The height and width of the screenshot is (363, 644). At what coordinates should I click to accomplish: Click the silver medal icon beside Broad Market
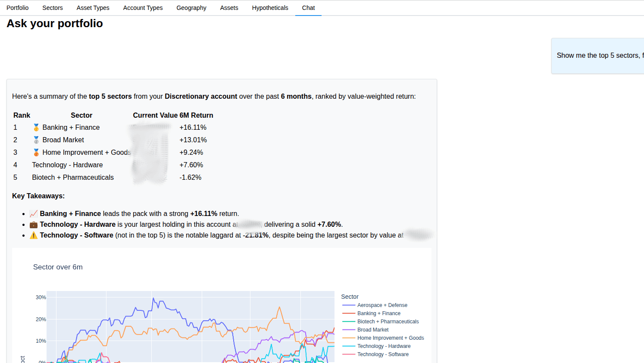pyautogui.click(x=36, y=140)
